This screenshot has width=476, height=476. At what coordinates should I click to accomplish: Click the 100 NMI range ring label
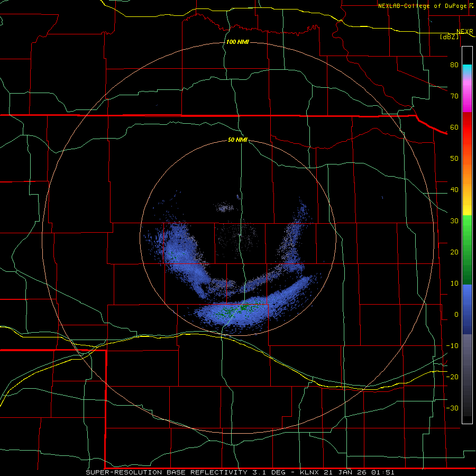pyautogui.click(x=237, y=42)
